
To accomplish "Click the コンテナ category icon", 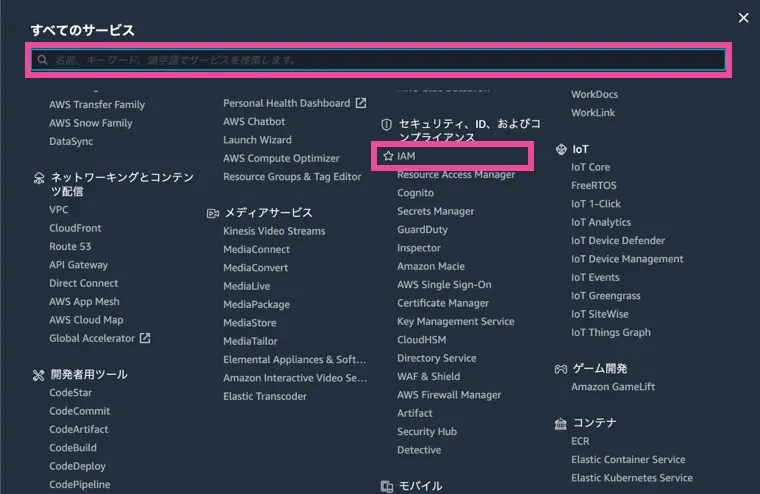I will click(x=561, y=423).
